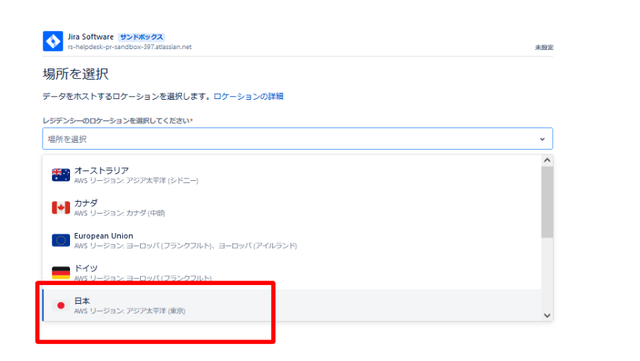This screenshot has height=361, width=640.
Task: Click the 場所を選択 location combo box field
Action: point(298,139)
